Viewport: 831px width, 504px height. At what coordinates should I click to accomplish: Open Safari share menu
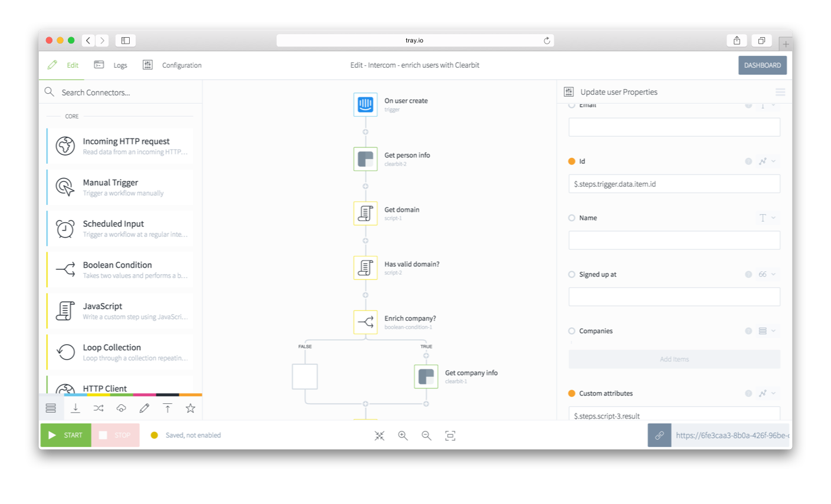[737, 40]
